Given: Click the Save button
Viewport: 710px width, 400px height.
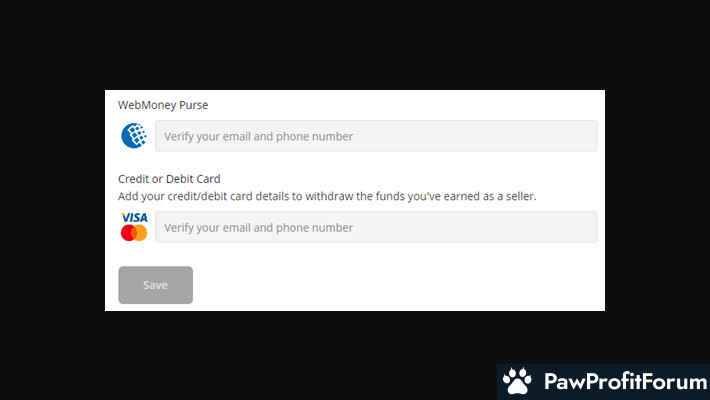Looking at the screenshot, I should pyautogui.click(x=155, y=285).
